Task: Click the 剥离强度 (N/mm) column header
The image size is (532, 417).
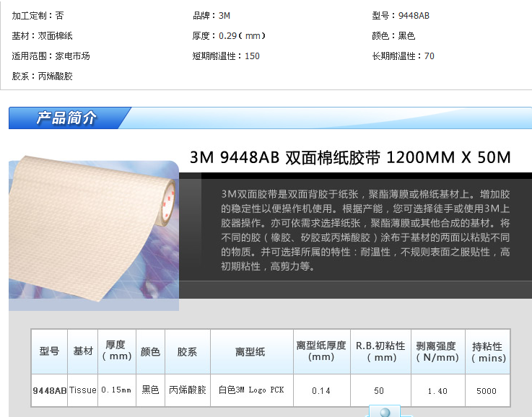Action: [437, 351]
